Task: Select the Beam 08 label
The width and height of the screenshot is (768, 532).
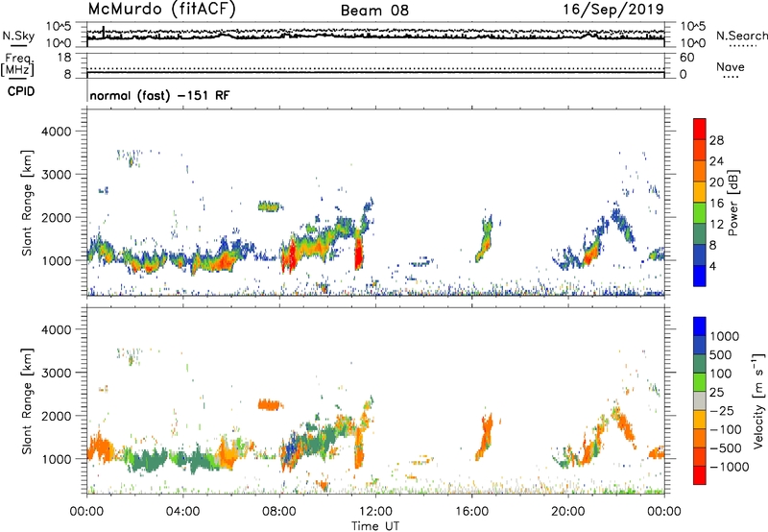Action: click(374, 11)
